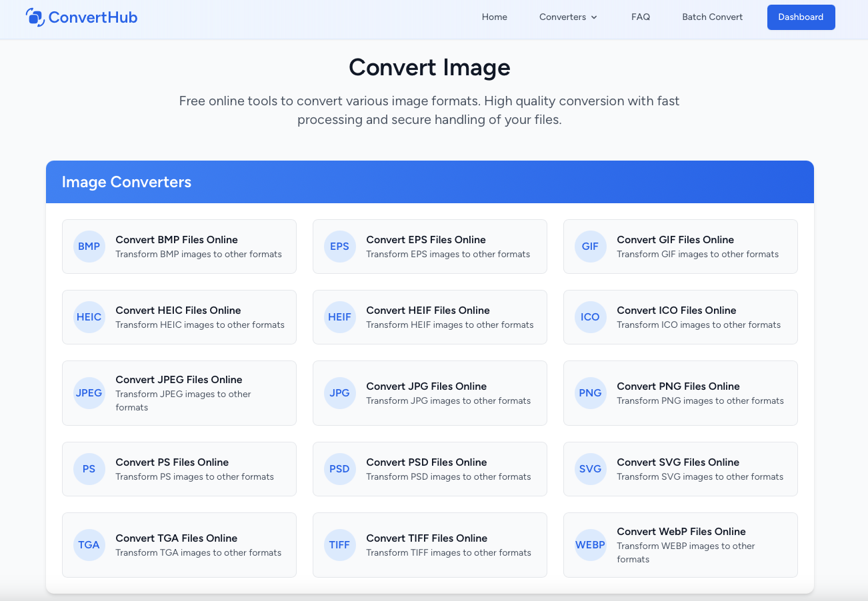This screenshot has height=601, width=868.
Task: Click the PSD format badge icon
Action: (340, 469)
